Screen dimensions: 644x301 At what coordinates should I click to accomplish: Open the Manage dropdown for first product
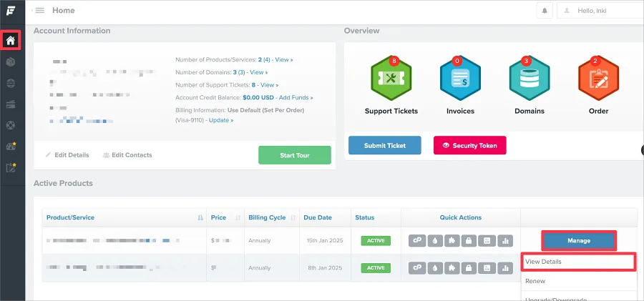pyautogui.click(x=579, y=241)
